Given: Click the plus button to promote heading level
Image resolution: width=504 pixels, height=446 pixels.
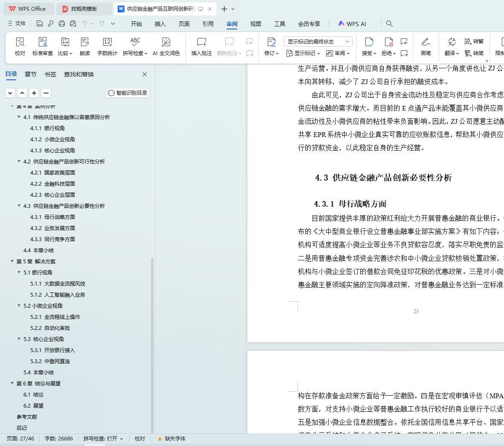Looking at the screenshot, I should click(x=34, y=93).
